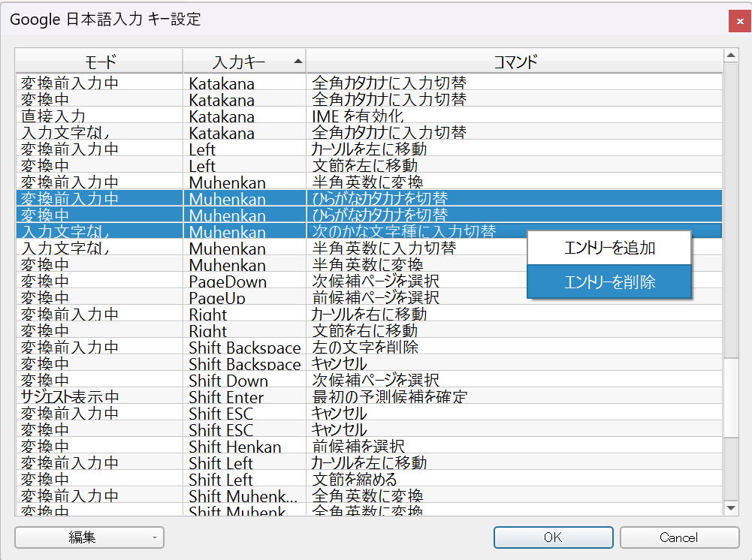
Task: Click Shift Left key in 文節を縮める row
Action: coord(245,479)
